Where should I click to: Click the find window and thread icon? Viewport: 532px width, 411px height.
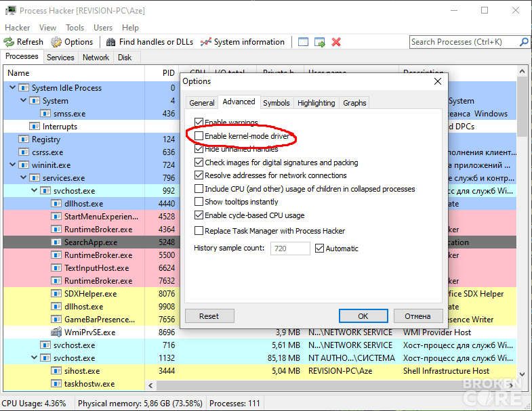pyautogui.click(x=320, y=42)
